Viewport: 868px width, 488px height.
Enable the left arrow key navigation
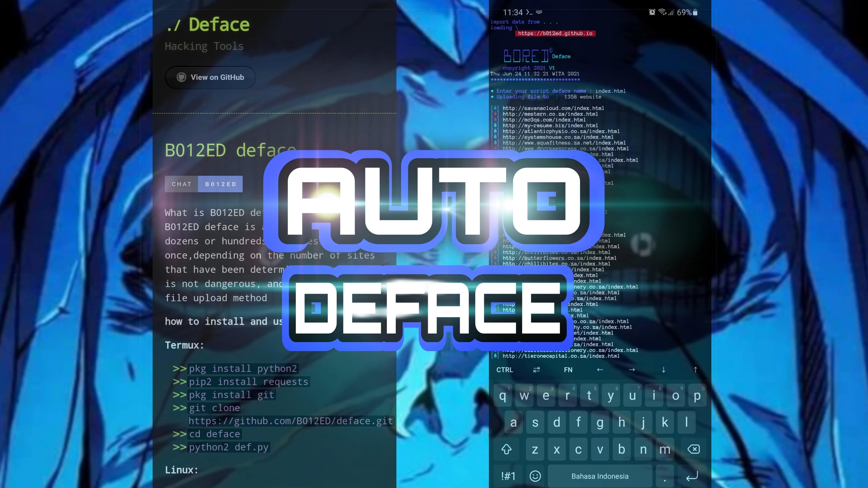tap(599, 369)
